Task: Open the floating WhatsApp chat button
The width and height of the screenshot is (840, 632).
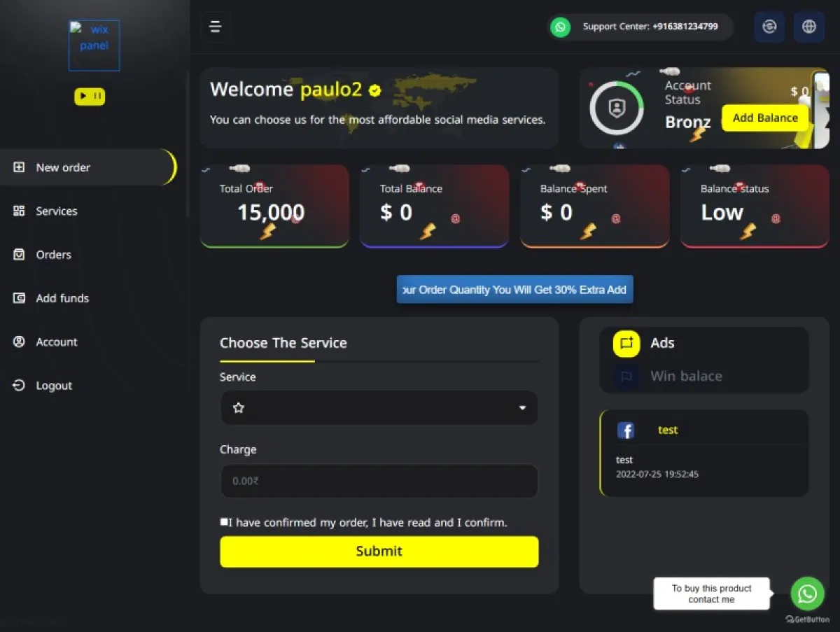Action: coord(807,594)
